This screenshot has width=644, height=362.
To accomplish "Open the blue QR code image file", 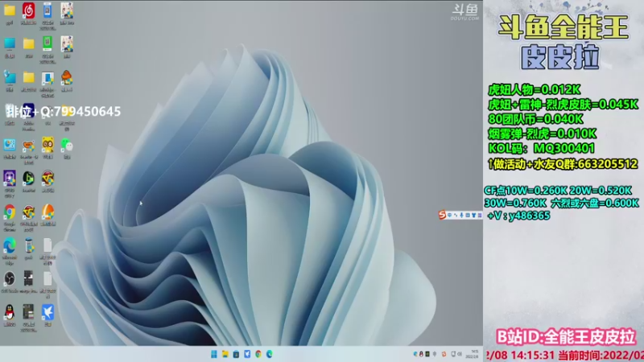I will 47,11.
